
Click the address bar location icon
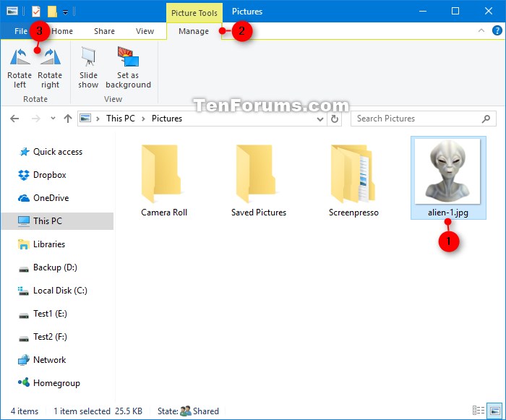click(x=85, y=118)
